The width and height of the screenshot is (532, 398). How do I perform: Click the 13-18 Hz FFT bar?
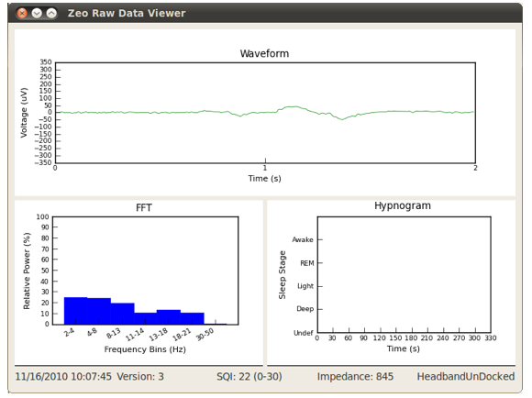(169, 317)
